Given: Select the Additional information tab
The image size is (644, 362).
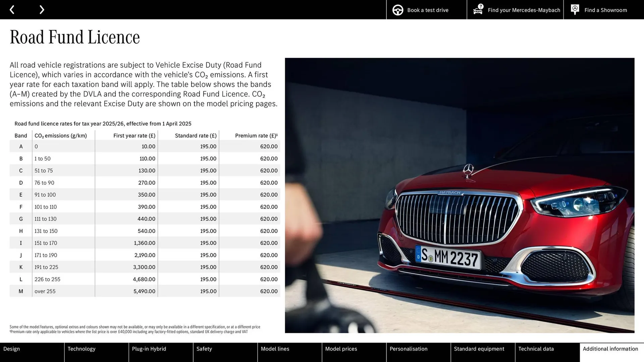Looking at the screenshot, I should (x=610, y=352).
